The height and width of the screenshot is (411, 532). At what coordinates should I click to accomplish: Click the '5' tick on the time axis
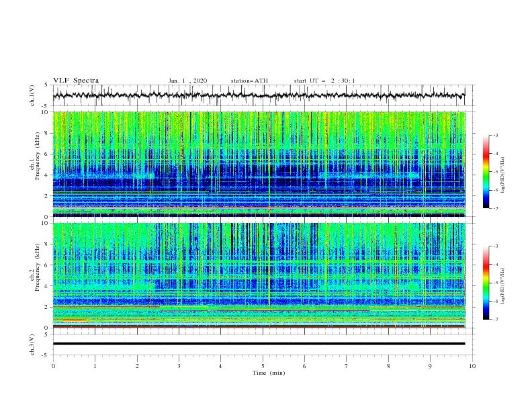(x=263, y=366)
